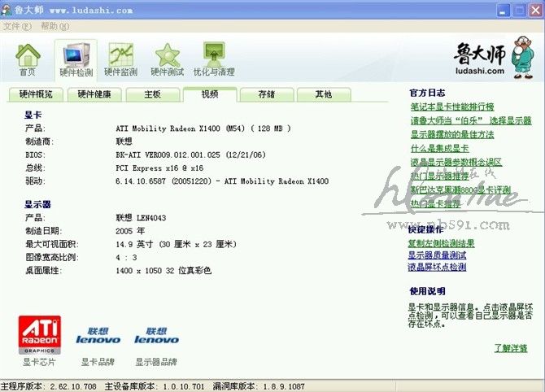Click the 使用说明 heading
Viewport: 545px width, 392px height.
(x=427, y=291)
